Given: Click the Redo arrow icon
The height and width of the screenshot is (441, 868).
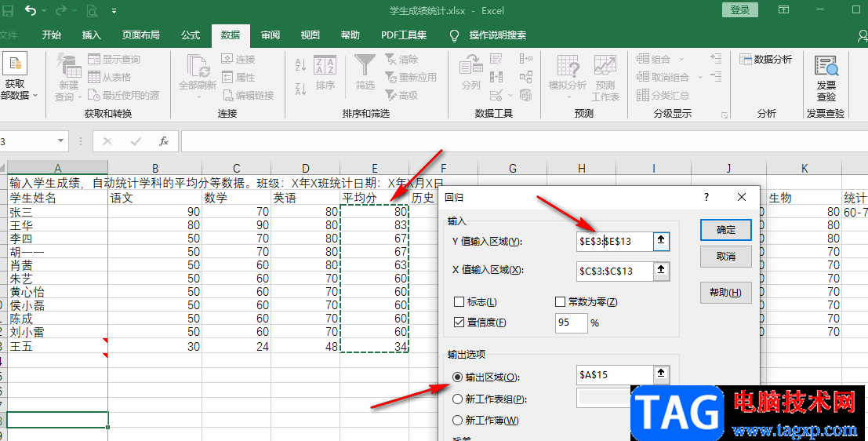Looking at the screenshot, I should coord(61,10).
